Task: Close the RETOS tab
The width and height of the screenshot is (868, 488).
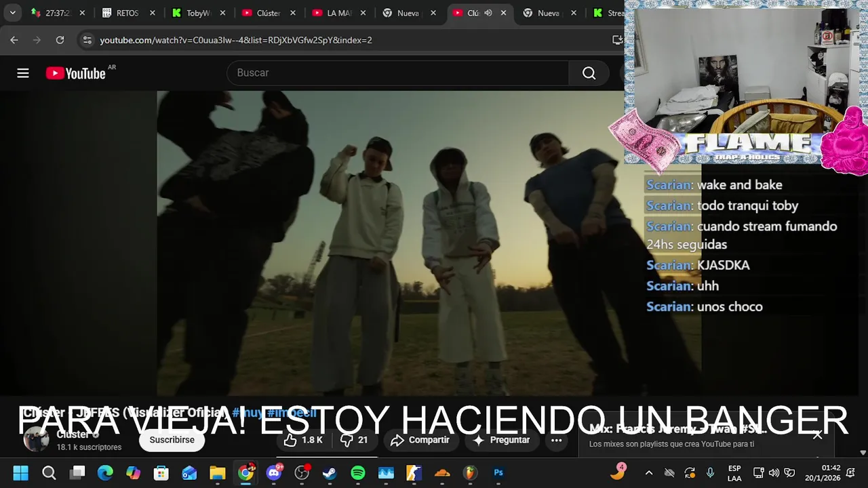Action: pos(152,13)
